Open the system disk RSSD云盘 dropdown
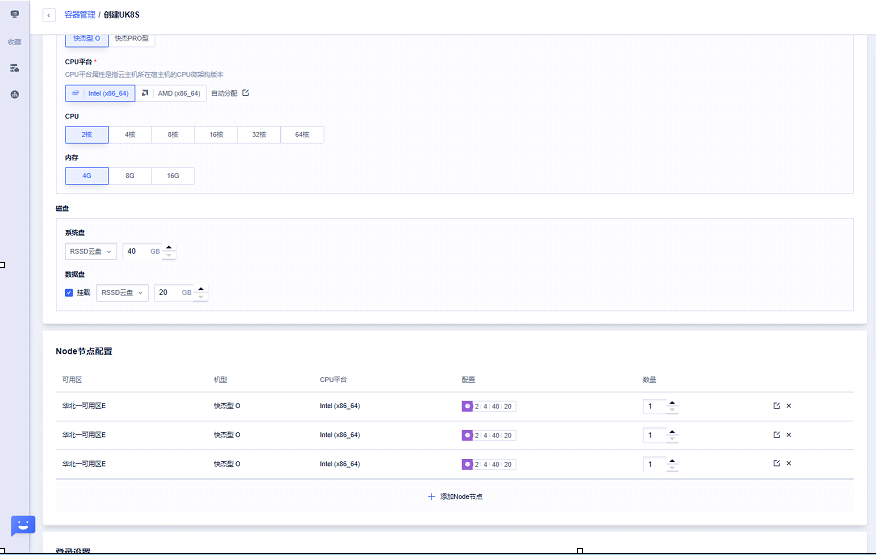The height and width of the screenshot is (555, 876). coord(90,252)
